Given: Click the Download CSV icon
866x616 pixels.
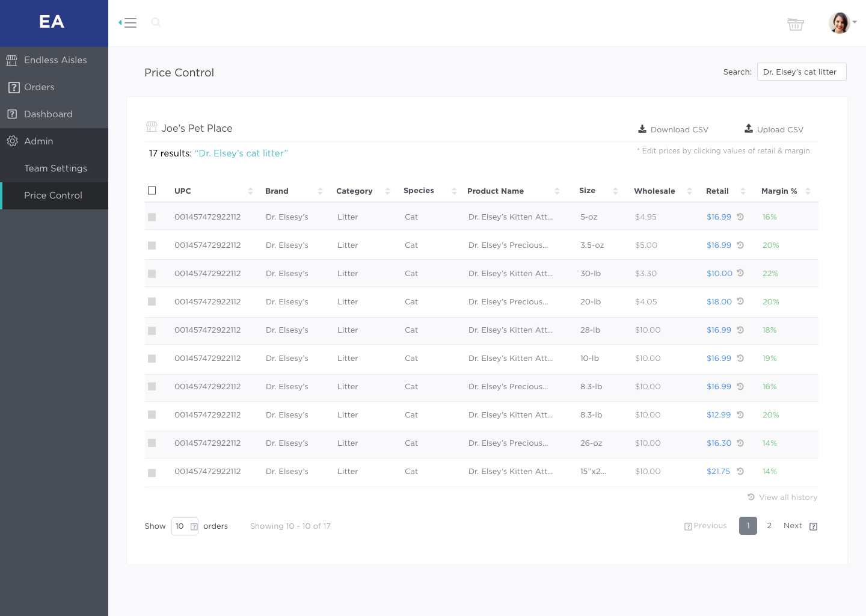Looking at the screenshot, I should coord(642,129).
